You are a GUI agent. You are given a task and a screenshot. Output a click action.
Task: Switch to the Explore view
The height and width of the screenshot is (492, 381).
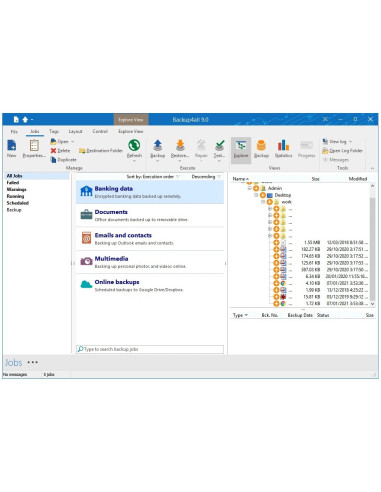coord(241,150)
